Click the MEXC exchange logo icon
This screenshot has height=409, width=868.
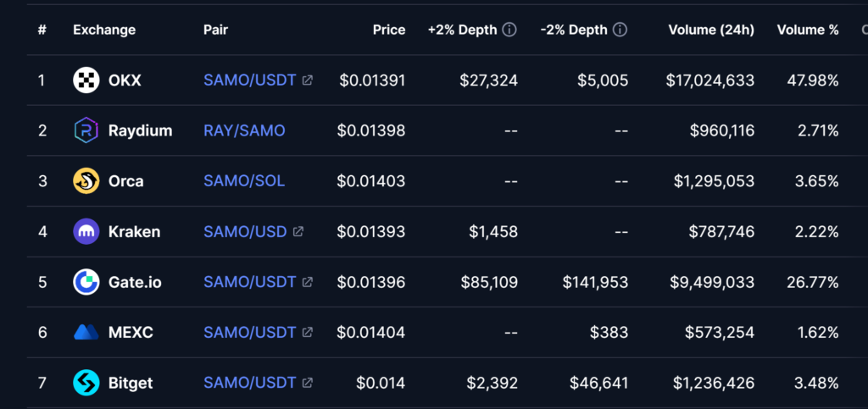point(86,332)
